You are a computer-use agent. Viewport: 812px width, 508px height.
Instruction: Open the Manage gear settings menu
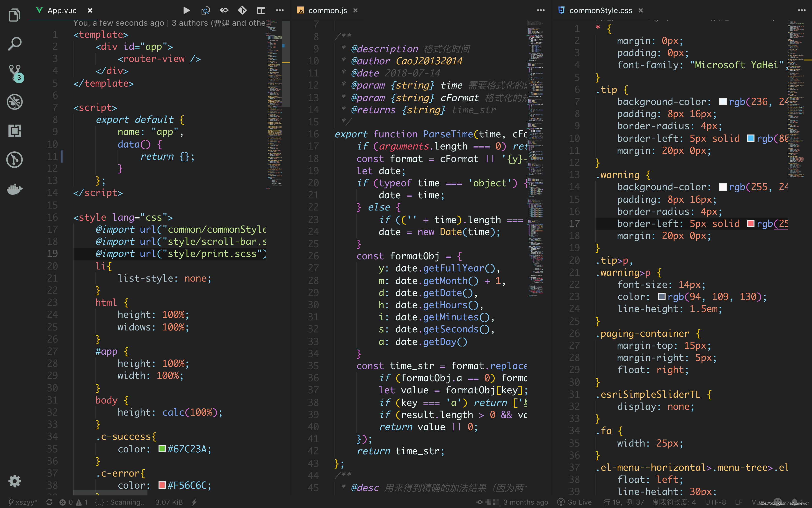pyautogui.click(x=14, y=481)
